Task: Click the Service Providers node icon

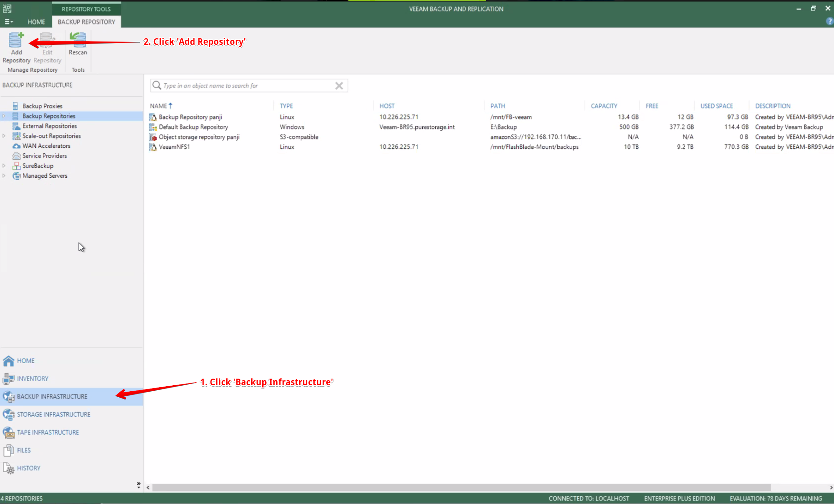Action: pyautogui.click(x=16, y=156)
